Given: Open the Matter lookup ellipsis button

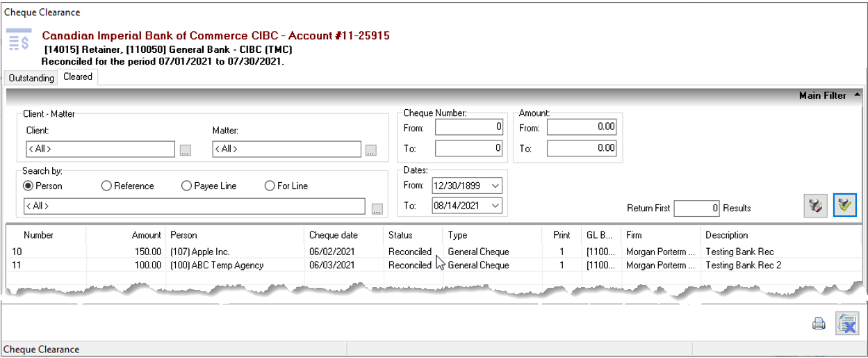Looking at the screenshot, I should (371, 149).
